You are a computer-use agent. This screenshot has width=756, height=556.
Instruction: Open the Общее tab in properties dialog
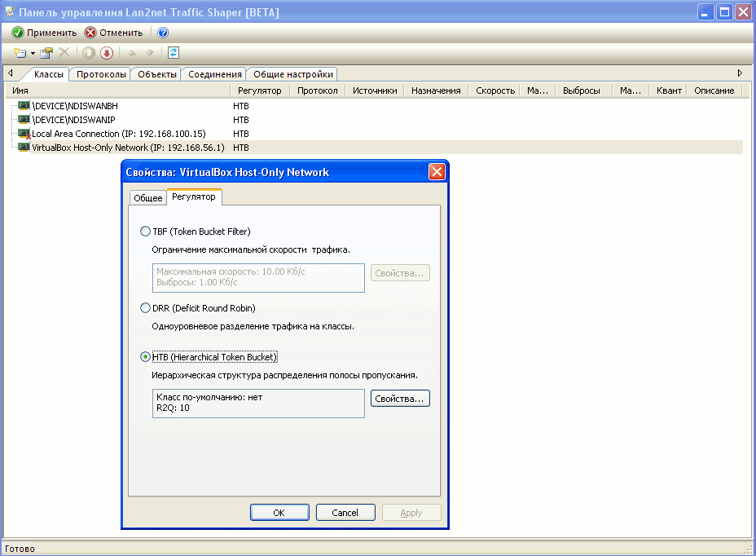click(147, 198)
